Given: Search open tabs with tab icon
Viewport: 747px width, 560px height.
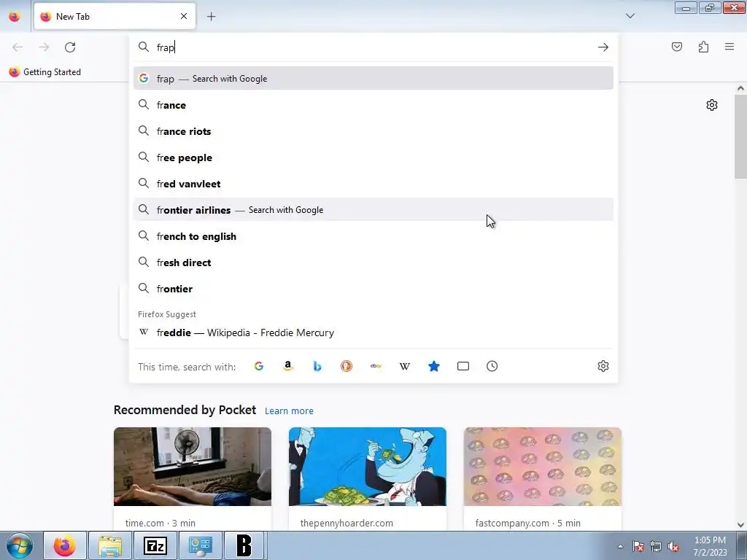Looking at the screenshot, I should [463, 366].
